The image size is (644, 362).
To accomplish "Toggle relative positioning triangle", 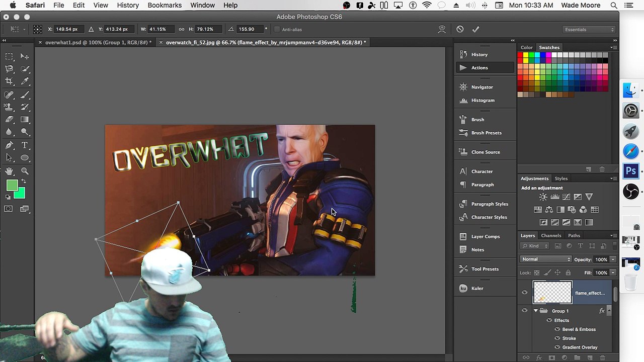I will click(x=91, y=29).
